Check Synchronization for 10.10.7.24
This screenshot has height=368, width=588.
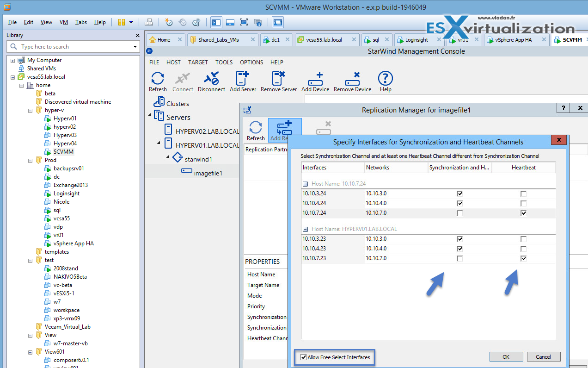459,213
